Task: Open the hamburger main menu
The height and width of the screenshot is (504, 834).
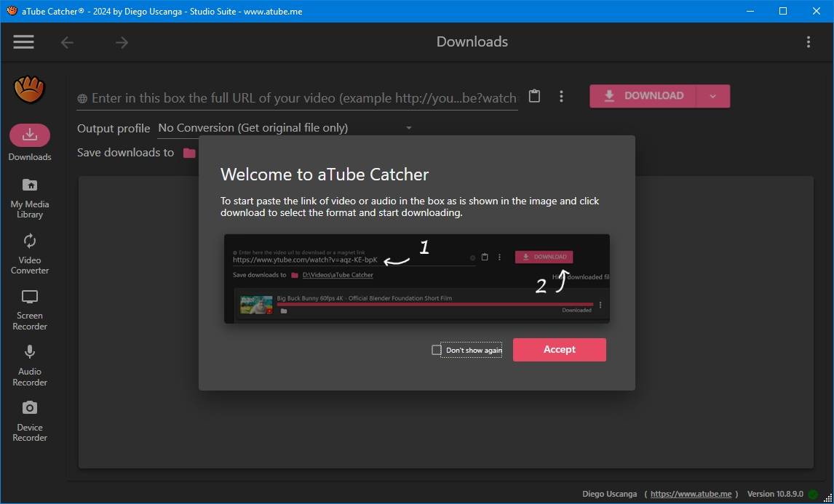Action: click(x=23, y=42)
